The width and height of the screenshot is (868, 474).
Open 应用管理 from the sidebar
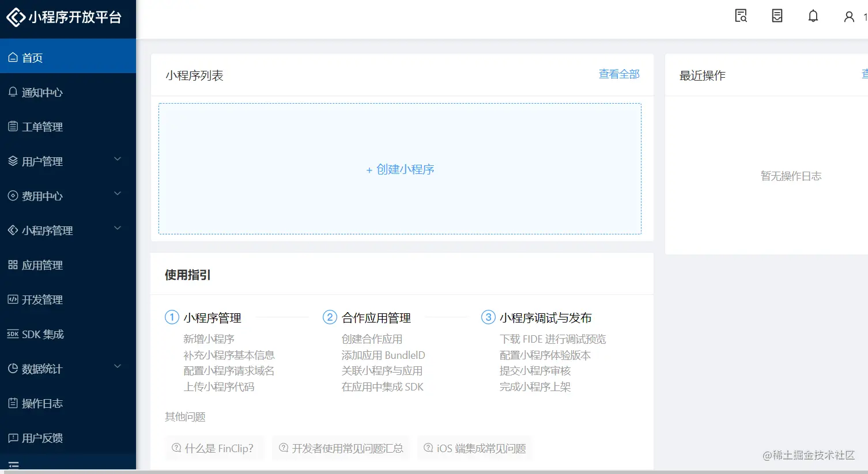pos(68,265)
